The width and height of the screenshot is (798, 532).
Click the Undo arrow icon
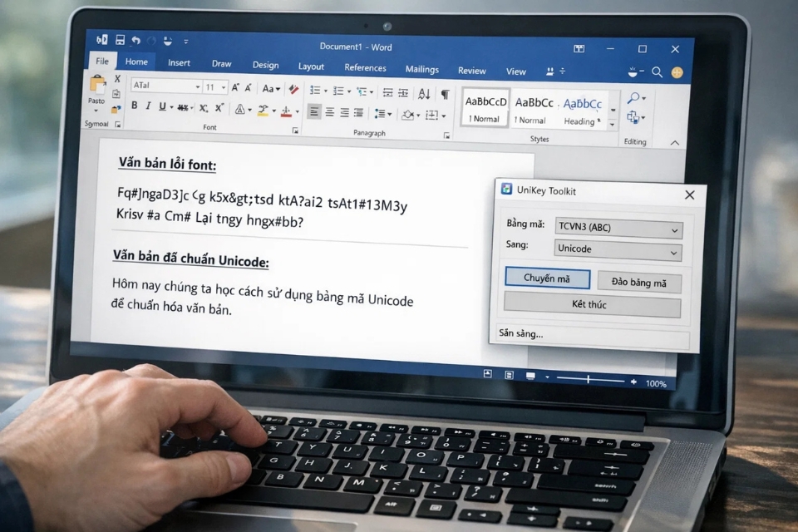(x=135, y=40)
